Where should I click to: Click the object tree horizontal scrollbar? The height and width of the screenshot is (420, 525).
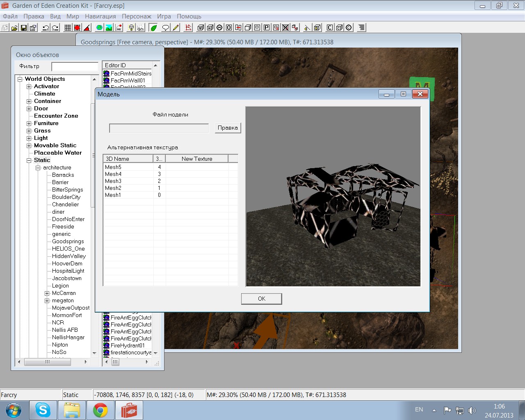(52, 362)
